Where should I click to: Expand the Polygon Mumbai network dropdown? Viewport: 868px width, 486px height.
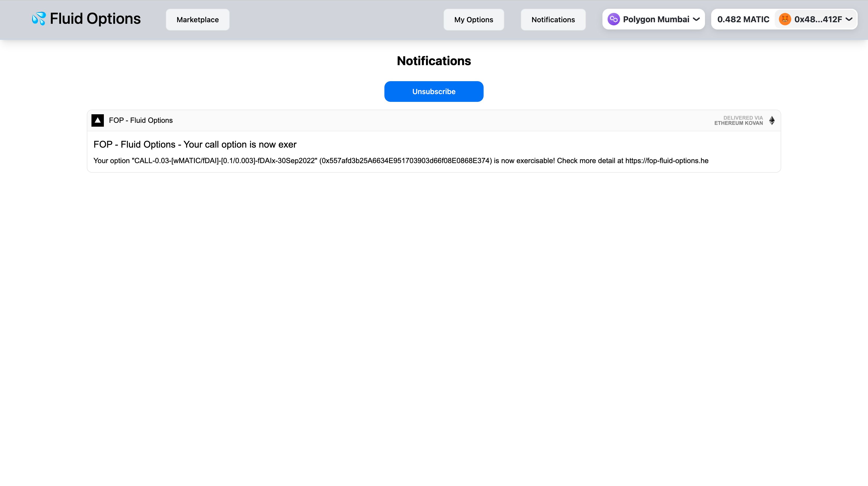pos(653,19)
